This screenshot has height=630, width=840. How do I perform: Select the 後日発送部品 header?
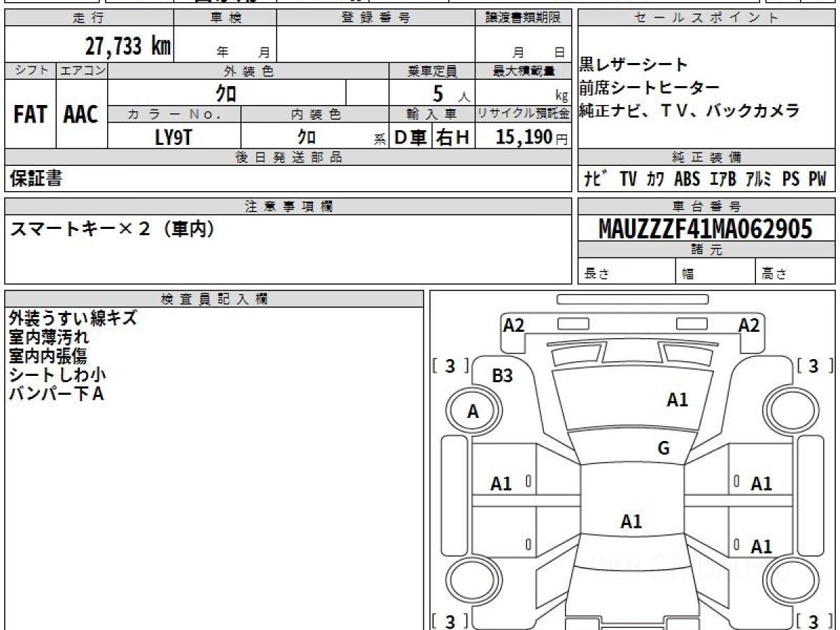(x=288, y=157)
